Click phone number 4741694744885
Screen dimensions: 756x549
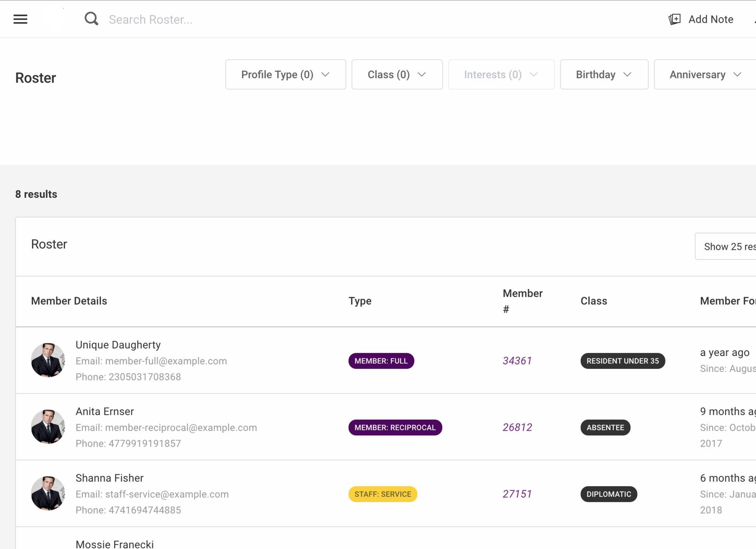[145, 510]
